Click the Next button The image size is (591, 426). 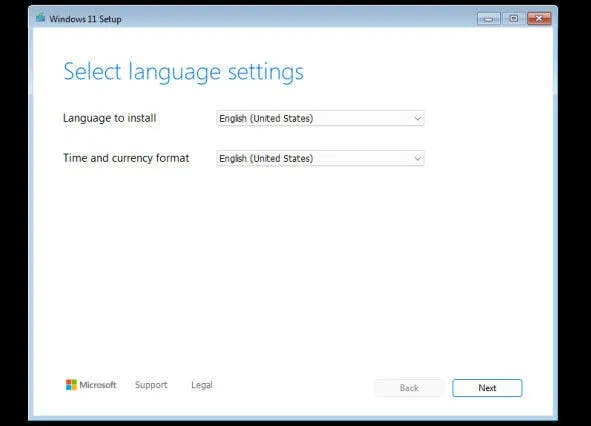487,388
